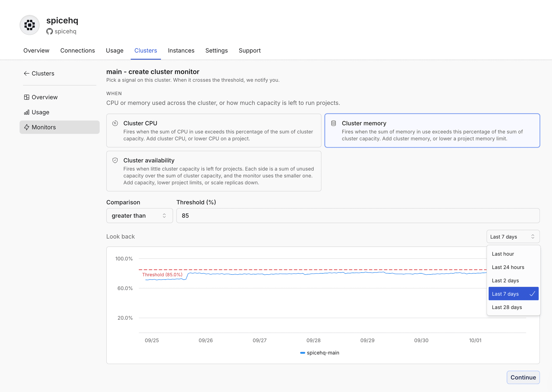Click the Cluster CPU gauge icon

pyautogui.click(x=115, y=123)
